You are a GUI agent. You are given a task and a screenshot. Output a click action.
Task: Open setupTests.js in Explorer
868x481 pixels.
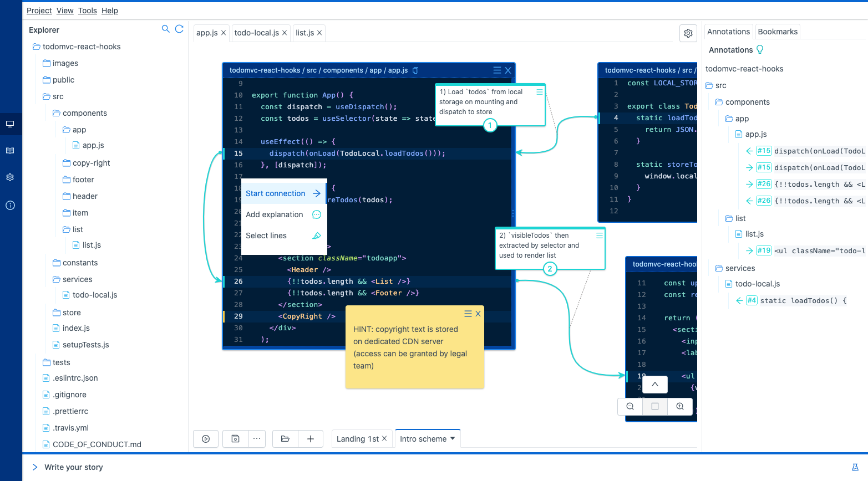pyautogui.click(x=81, y=345)
